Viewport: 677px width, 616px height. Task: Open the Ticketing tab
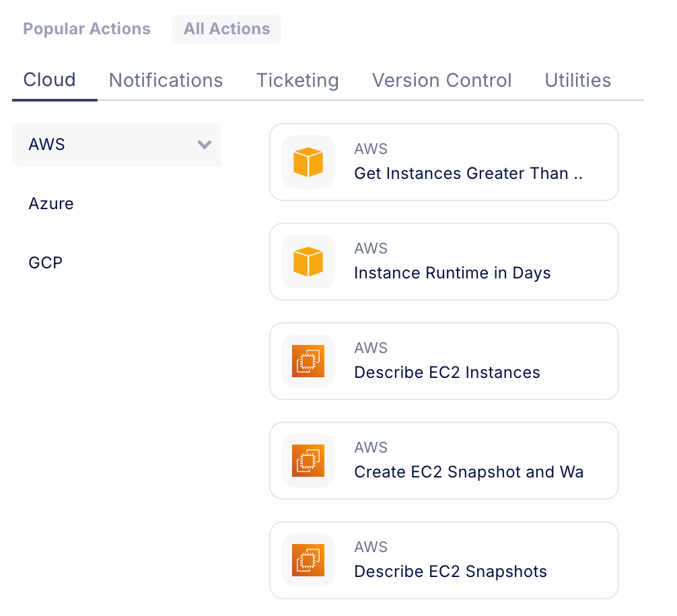pos(297,81)
